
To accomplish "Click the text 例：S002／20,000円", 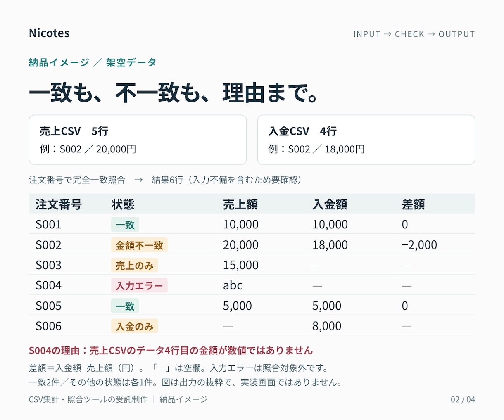I will pos(88,149).
